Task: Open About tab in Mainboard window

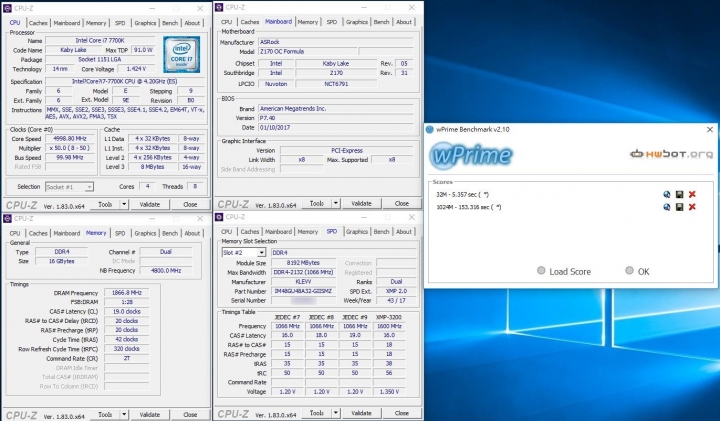Action: click(404, 22)
